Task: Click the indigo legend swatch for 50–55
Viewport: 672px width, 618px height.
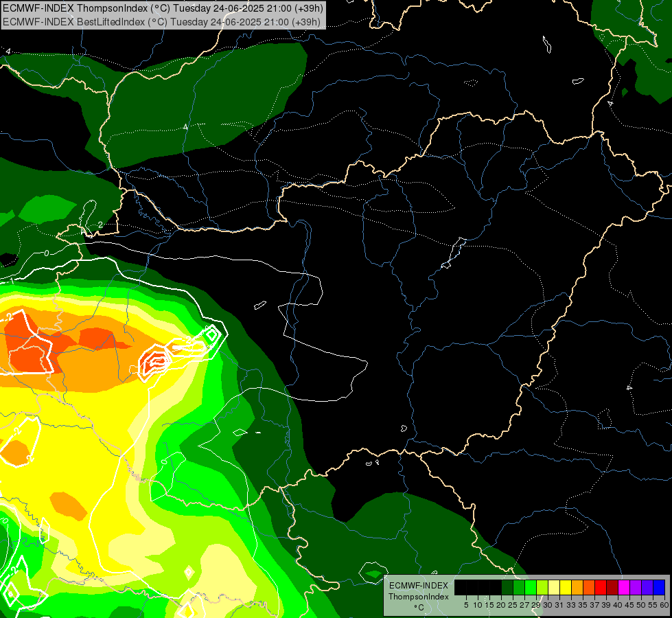Action: (x=647, y=587)
